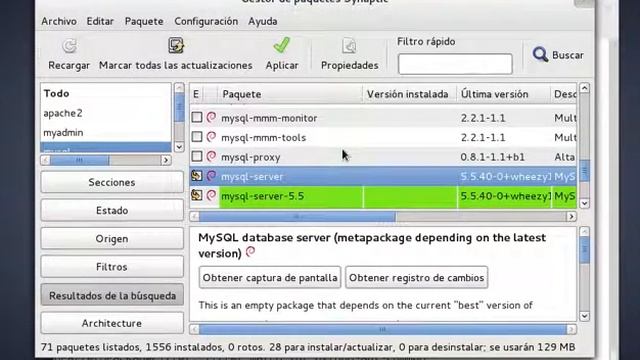The width and height of the screenshot is (640, 360).
Task: Click package list horizontal scrollbar thumb
Action: click(x=297, y=216)
